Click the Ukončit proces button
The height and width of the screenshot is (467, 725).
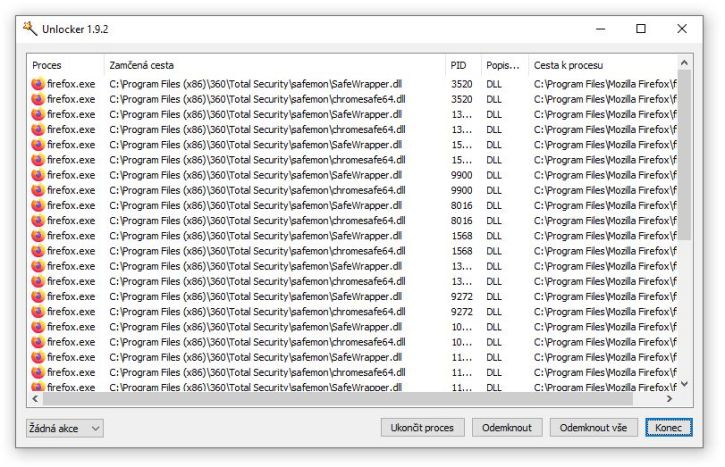point(422,428)
